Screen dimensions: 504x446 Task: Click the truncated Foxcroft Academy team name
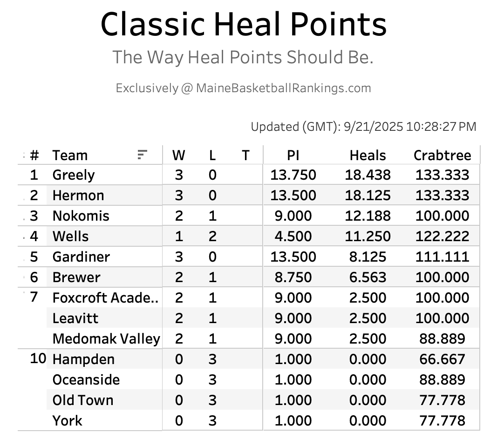tap(105, 298)
